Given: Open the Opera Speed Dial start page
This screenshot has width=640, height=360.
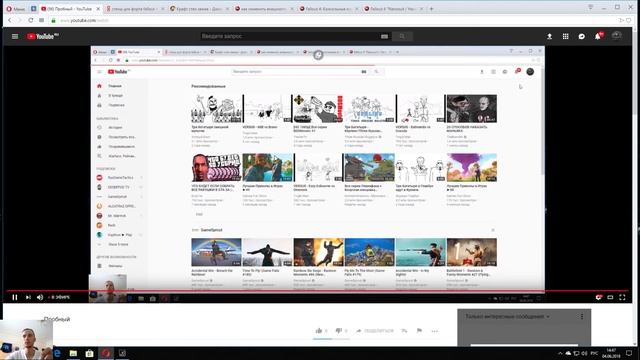Looking at the screenshot, I should [x=41, y=20].
